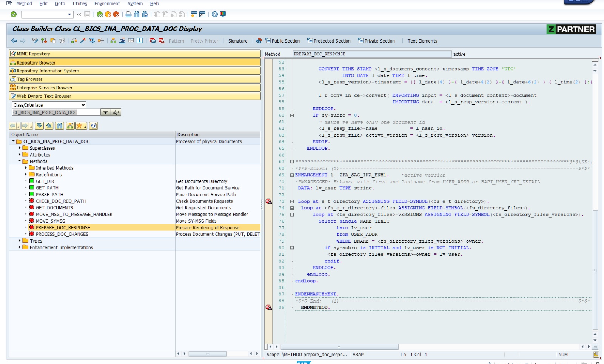Image resolution: width=604 pixels, height=364 pixels.
Task: Expand the Inherited Methods node
Action: click(x=26, y=168)
